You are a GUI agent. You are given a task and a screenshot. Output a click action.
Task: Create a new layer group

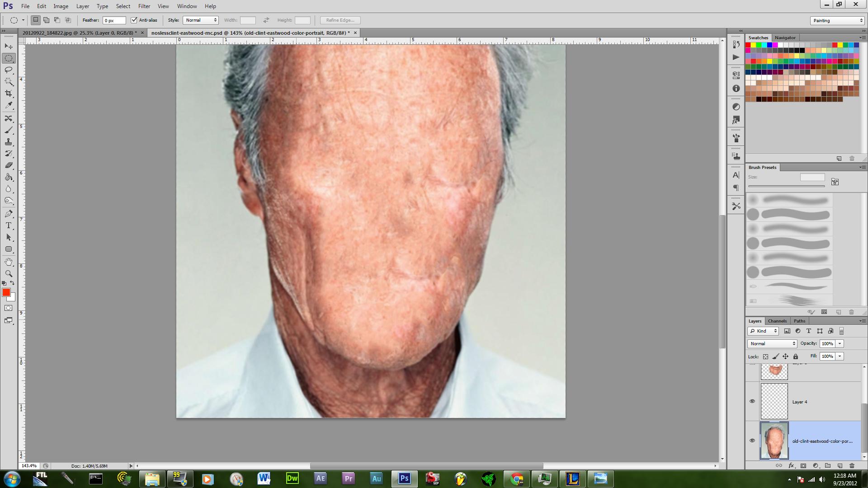(x=828, y=465)
